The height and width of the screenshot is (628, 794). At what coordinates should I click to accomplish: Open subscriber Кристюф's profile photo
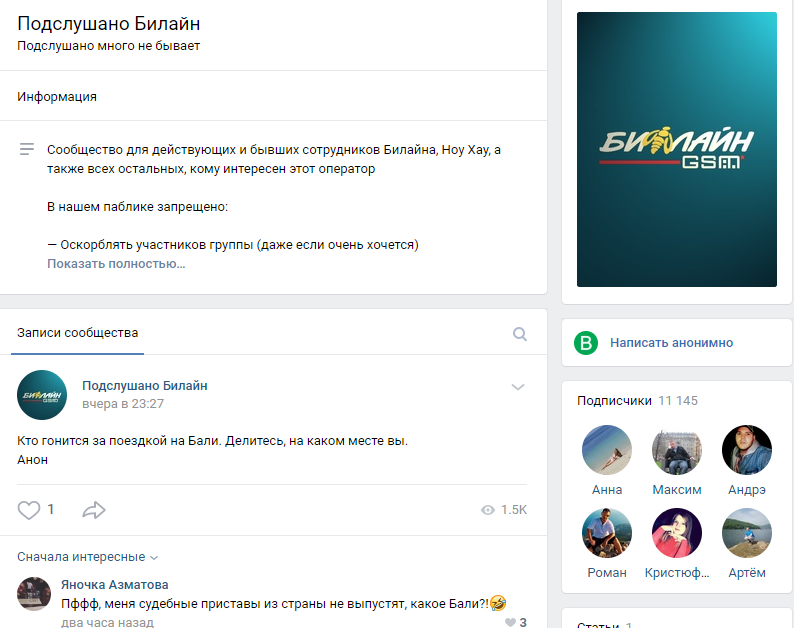tap(677, 533)
